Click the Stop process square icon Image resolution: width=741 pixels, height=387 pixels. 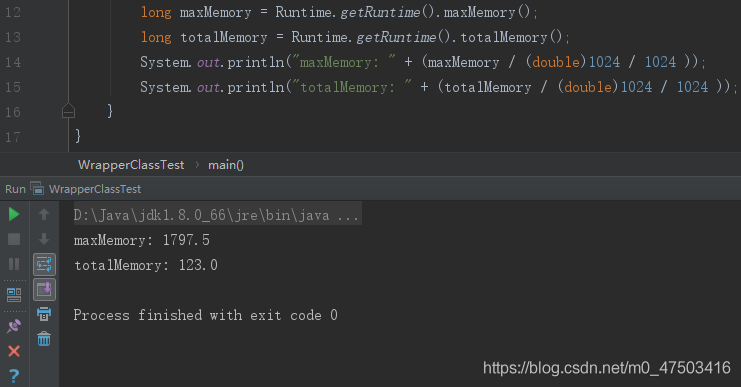pyautogui.click(x=14, y=239)
